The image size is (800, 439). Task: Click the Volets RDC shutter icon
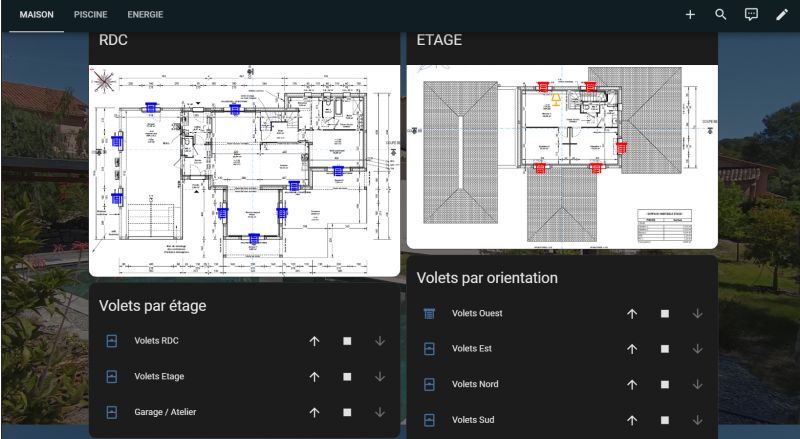[112, 341]
